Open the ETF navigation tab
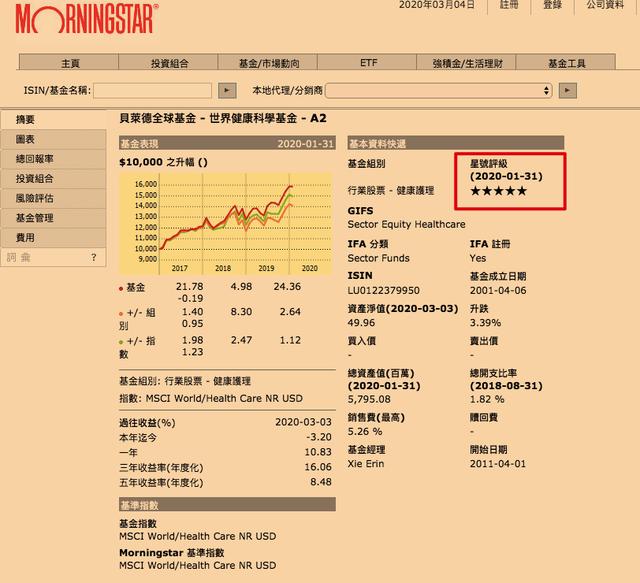This screenshot has width=640, height=583. 367,63
